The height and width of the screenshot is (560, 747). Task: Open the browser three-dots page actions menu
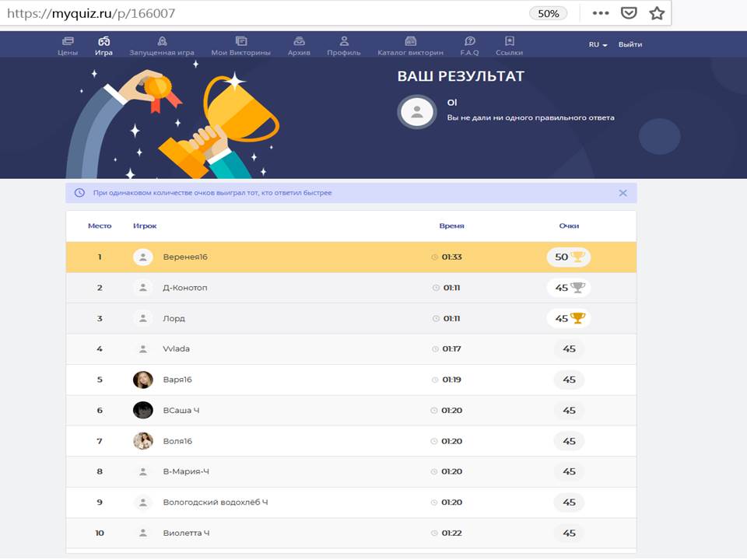click(x=600, y=13)
